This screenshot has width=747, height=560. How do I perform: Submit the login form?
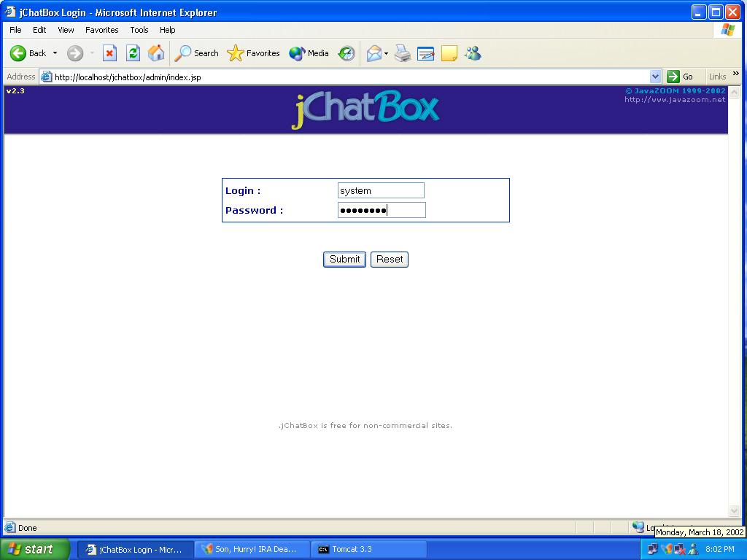point(344,260)
